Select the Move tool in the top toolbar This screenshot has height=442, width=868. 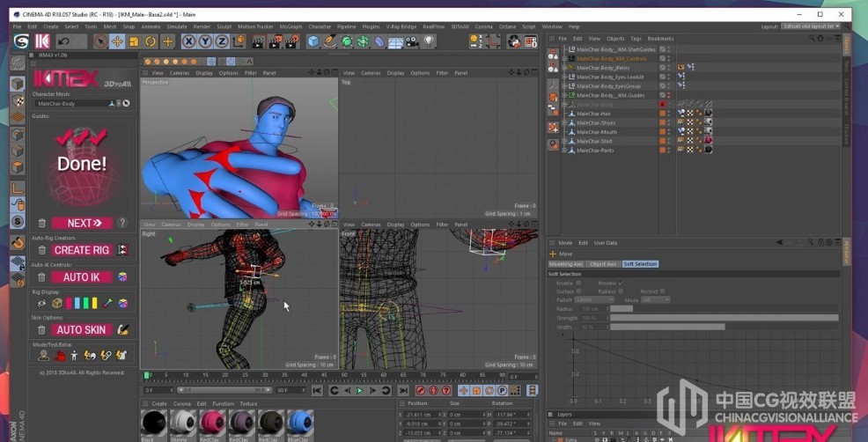coord(117,41)
